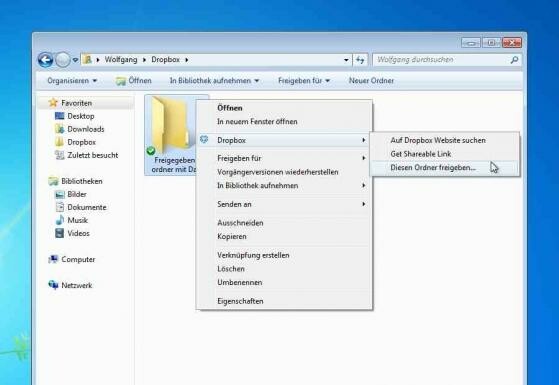Select Netzwerk in the navigation pane
Image resolution: width=559 pixels, height=385 pixels.
pos(70,285)
